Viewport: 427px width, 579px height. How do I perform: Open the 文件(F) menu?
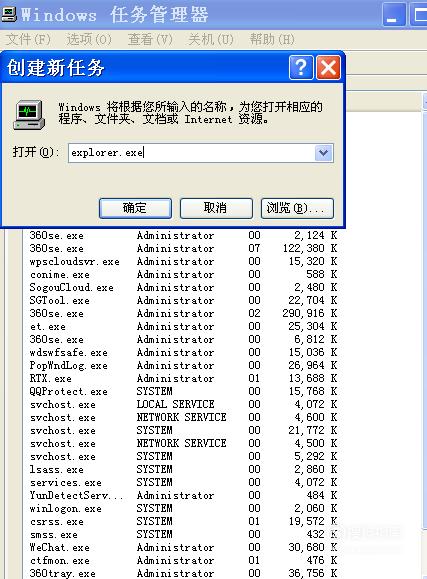[x=28, y=39]
